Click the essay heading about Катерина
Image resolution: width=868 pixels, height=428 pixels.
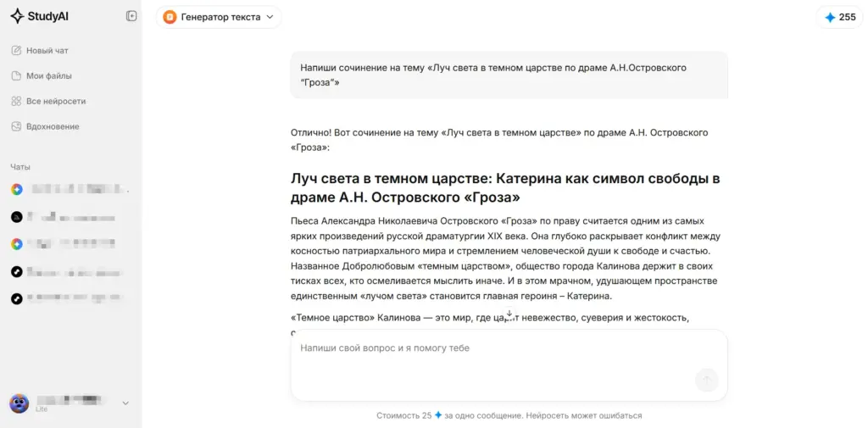(505, 188)
